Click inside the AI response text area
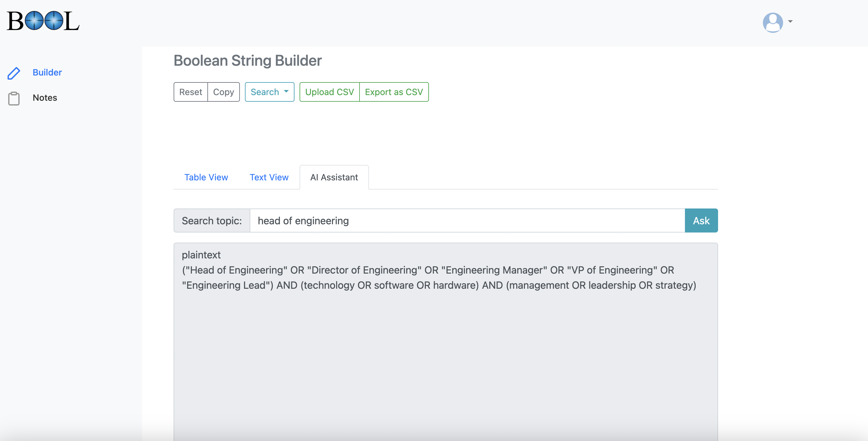Image resolution: width=868 pixels, height=441 pixels. coord(445,341)
